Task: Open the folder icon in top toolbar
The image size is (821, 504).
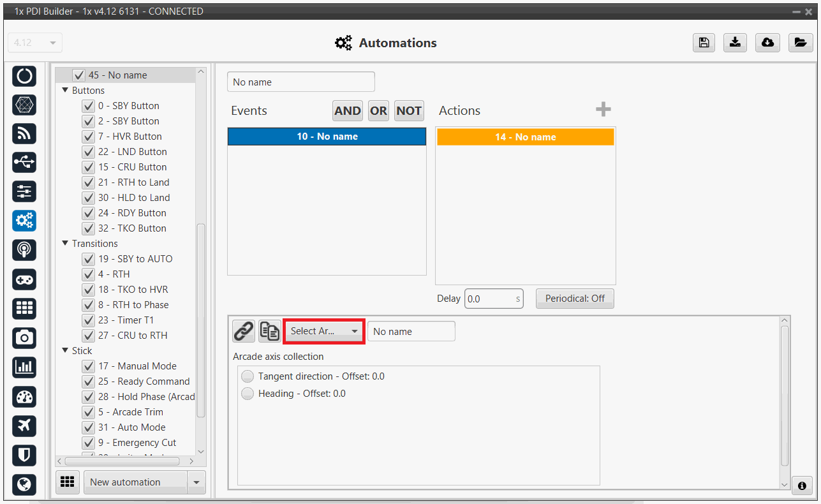Action: 799,43
